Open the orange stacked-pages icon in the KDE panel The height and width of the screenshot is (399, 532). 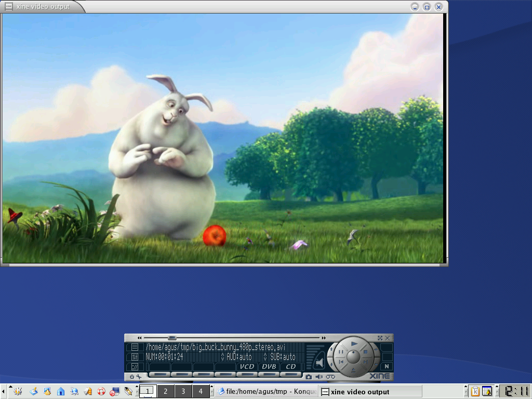88,392
